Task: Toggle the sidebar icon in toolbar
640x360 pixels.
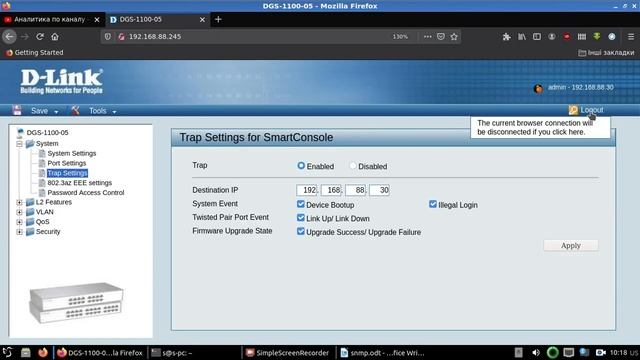Action: coord(537,37)
